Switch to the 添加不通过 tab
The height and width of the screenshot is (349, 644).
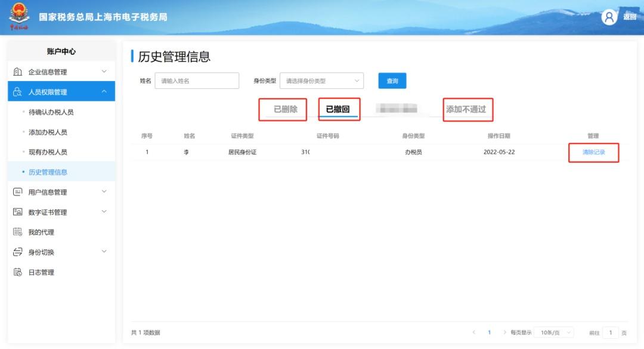[x=466, y=110]
